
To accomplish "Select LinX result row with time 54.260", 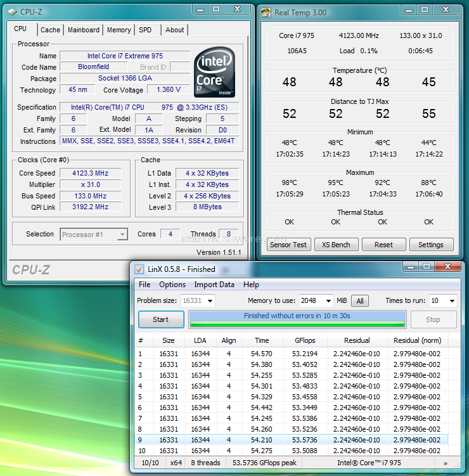I will (292, 429).
